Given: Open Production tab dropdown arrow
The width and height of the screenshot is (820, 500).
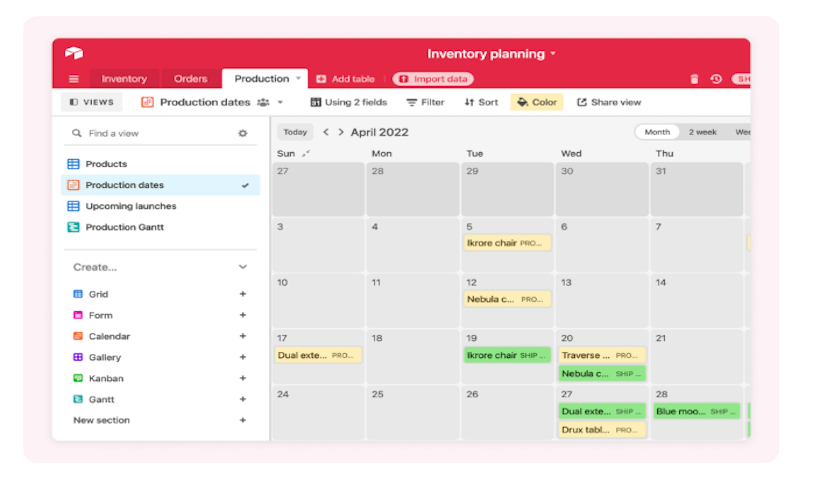Looking at the screenshot, I should click(x=298, y=79).
